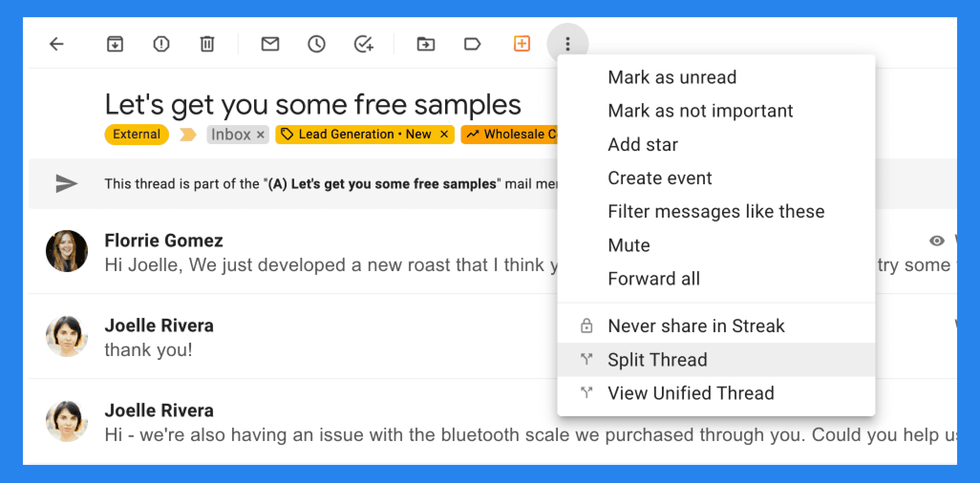Viewport: 980px width, 483px height.
Task: Open the mail merge banner text
Action: pos(331,184)
